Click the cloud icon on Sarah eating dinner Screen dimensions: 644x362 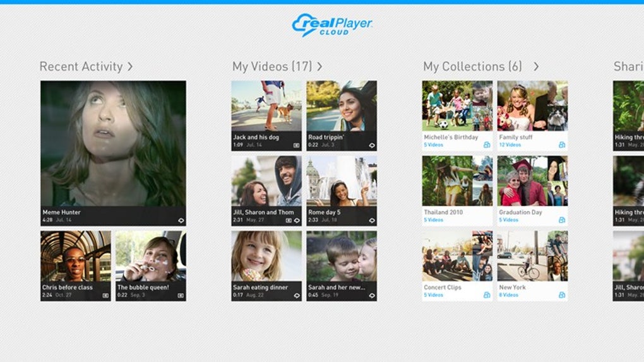pos(297,296)
